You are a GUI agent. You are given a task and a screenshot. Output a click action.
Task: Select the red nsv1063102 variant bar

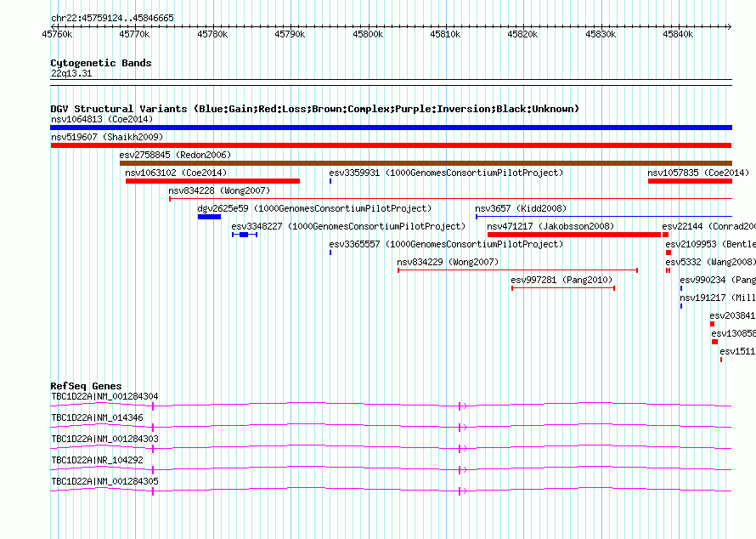(212, 181)
